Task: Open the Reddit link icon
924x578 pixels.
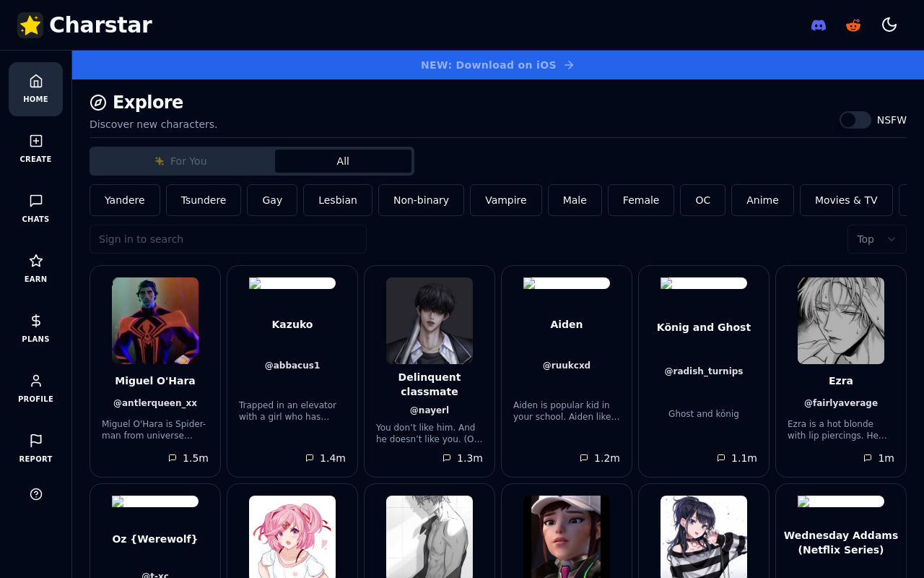Action: click(x=853, y=25)
